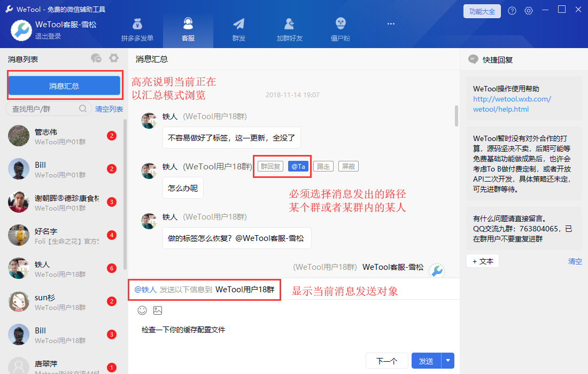Open the more options ellipsis tab
This screenshot has width=588, height=374.
[x=391, y=24]
